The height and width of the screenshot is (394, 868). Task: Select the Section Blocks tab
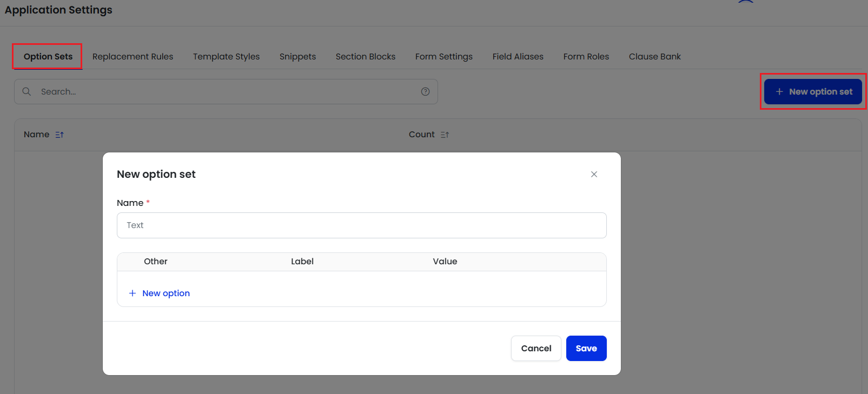(366, 56)
